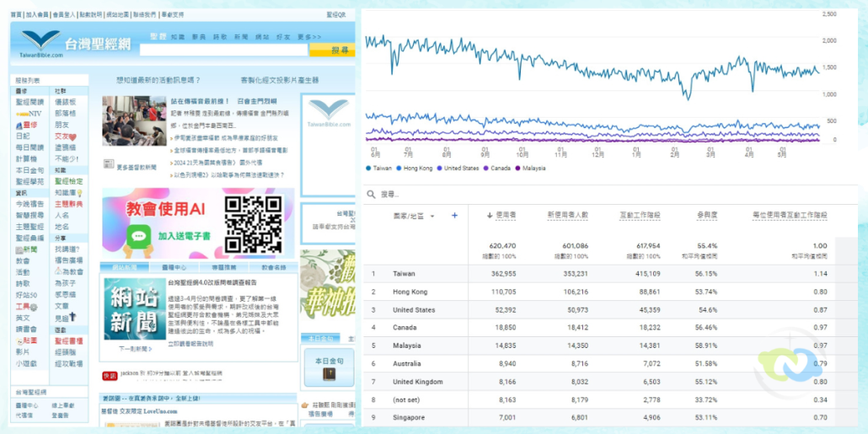Click the United States legend dot

[x=440, y=168]
